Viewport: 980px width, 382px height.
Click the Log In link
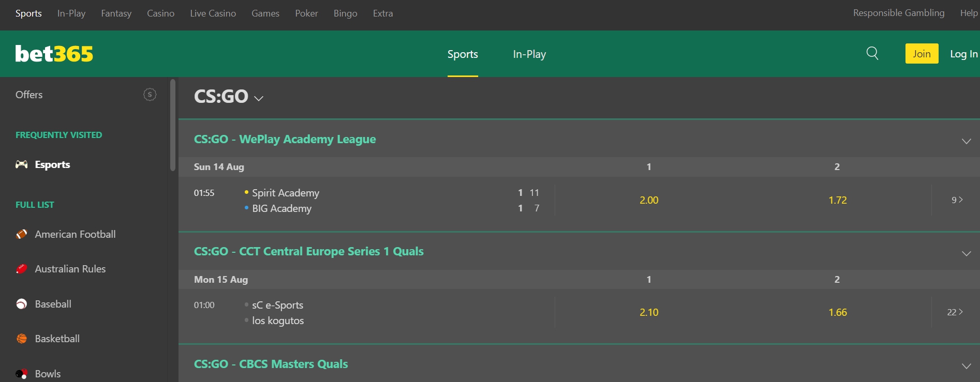[963, 54]
